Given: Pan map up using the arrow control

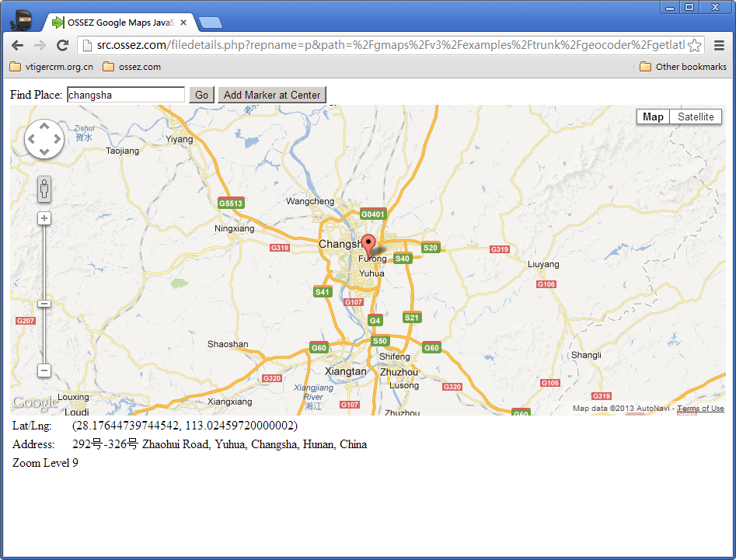Looking at the screenshot, I should point(44,127).
